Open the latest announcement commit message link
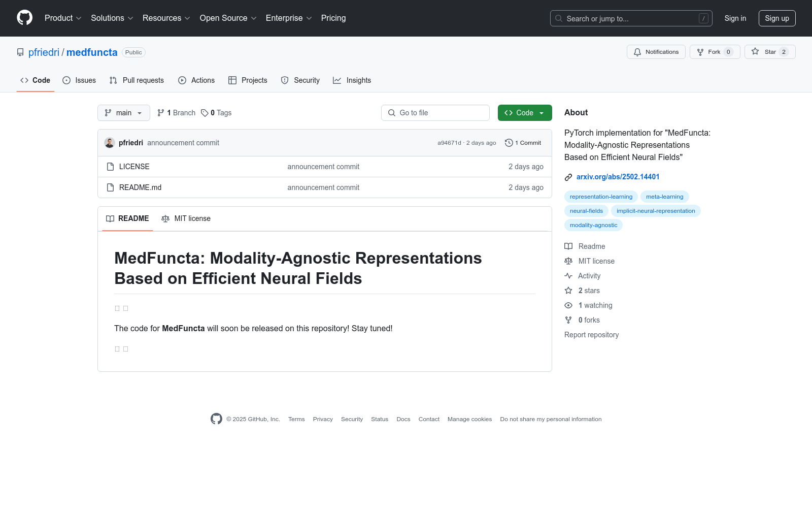This screenshot has height=508, width=812. tap(183, 143)
